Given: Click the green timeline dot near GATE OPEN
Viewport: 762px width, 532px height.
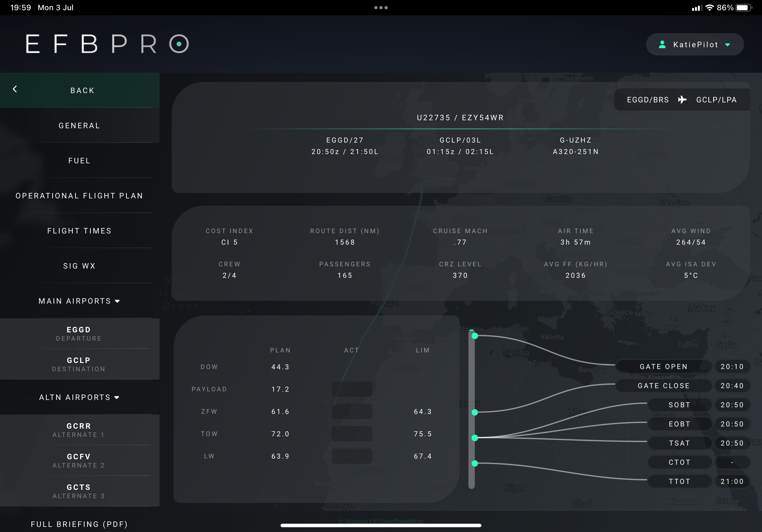Looking at the screenshot, I should pos(475,336).
